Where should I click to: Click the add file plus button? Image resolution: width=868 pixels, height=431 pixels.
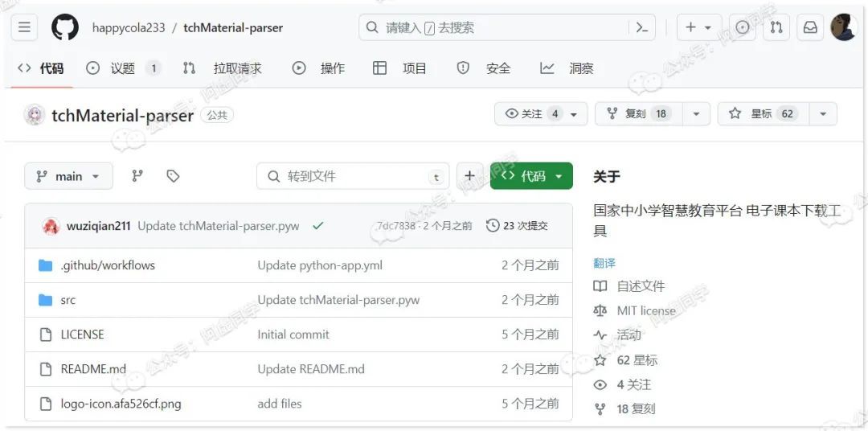(470, 176)
